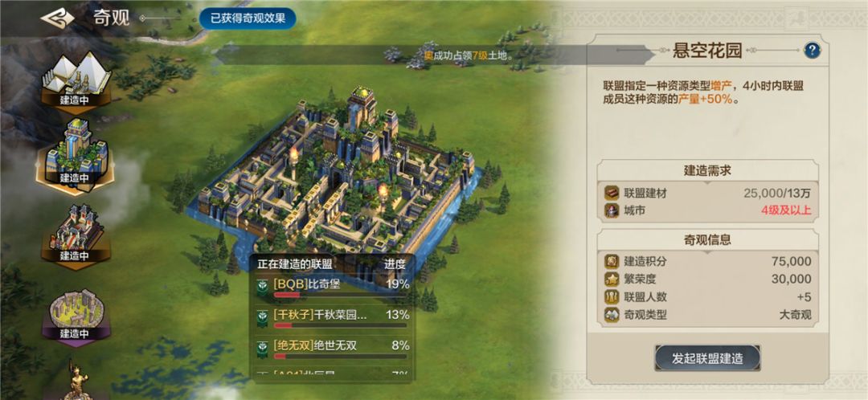The image size is (868, 400).
Task: Select the red fortress wonder icon
Action: coord(76,234)
